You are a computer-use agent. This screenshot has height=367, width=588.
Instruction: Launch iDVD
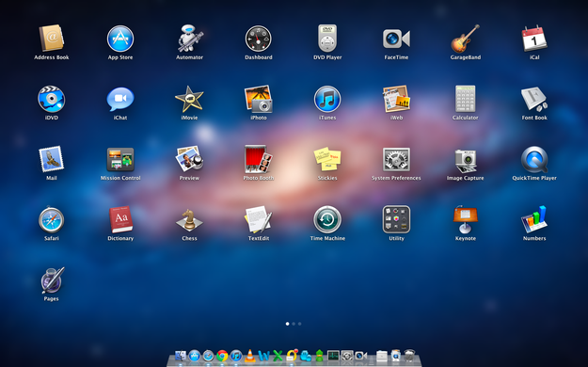click(52, 99)
